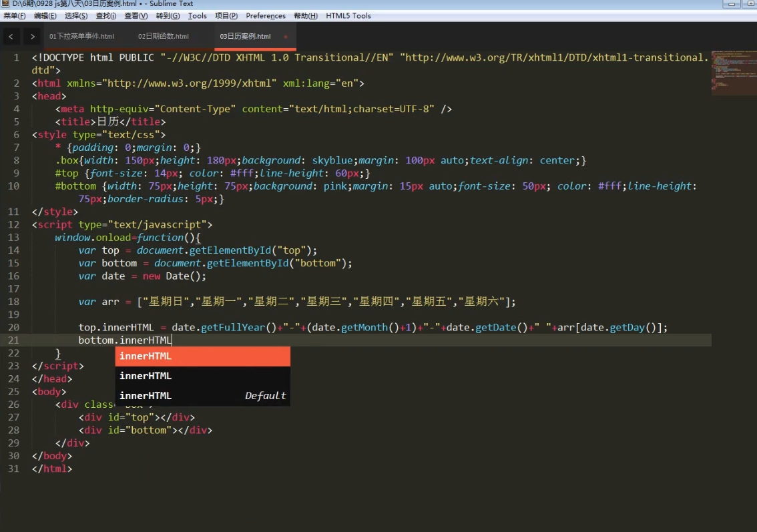Screen dimensions: 757x532
Task: Open the 菜单(F) menu
Action: (15, 15)
